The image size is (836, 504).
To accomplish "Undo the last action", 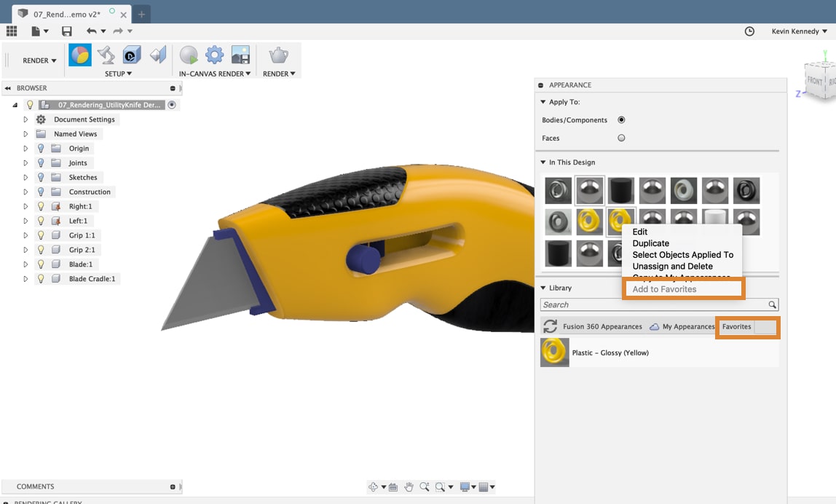I will [x=92, y=31].
